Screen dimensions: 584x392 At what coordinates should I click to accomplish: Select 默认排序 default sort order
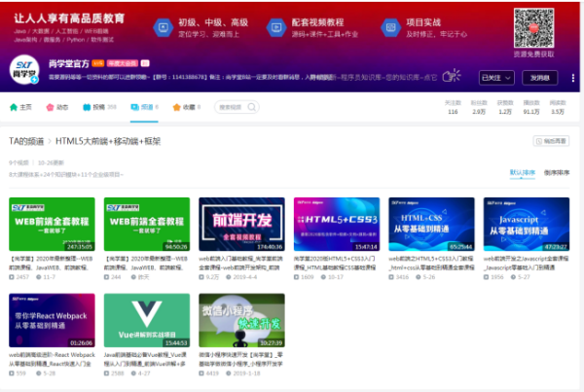point(522,172)
